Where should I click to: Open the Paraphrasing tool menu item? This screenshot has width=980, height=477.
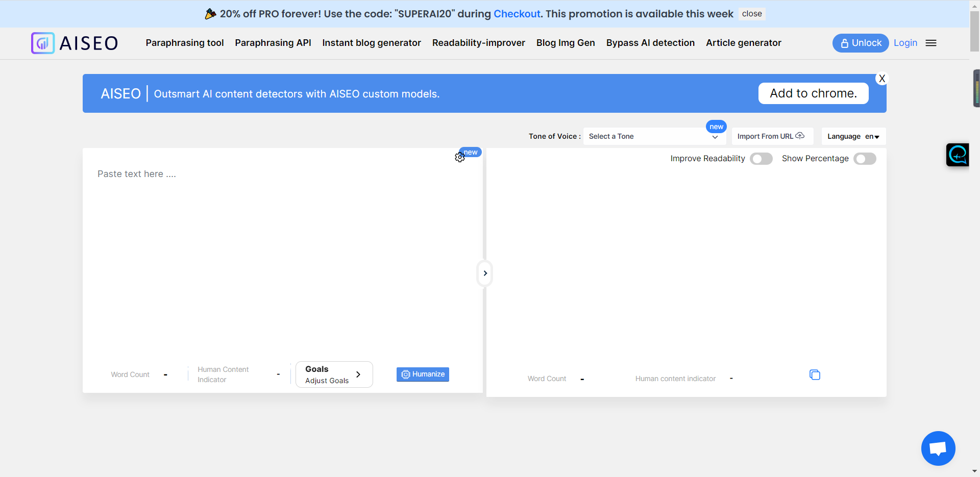tap(185, 43)
